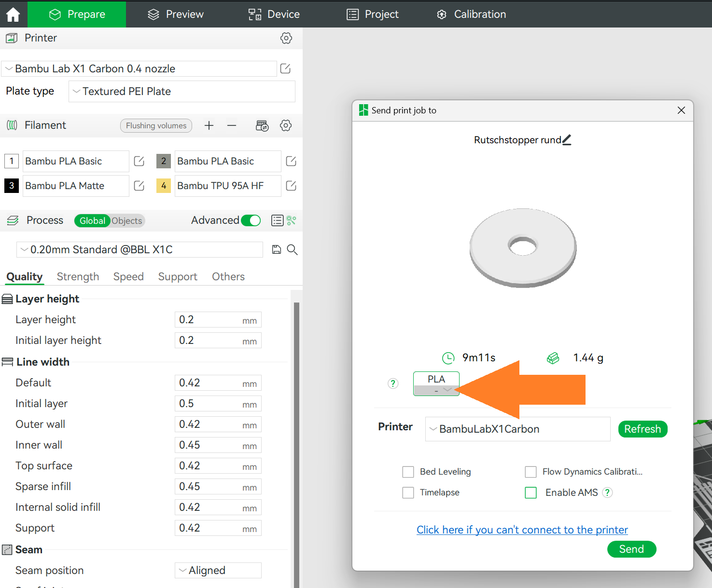Enable the Flow Dynamics Calibration checkbox
This screenshot has height=588, width=712.
click(531, 472)
